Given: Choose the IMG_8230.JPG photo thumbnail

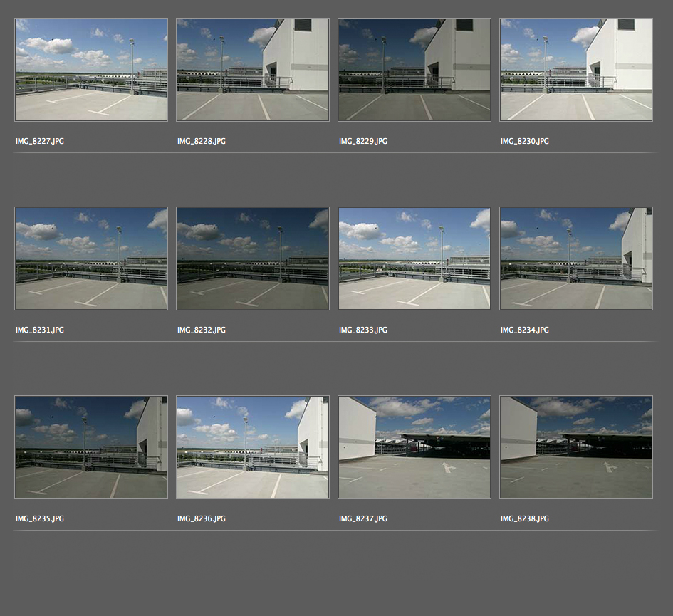Looking at the screenshot, I should (x=576, y=70).
